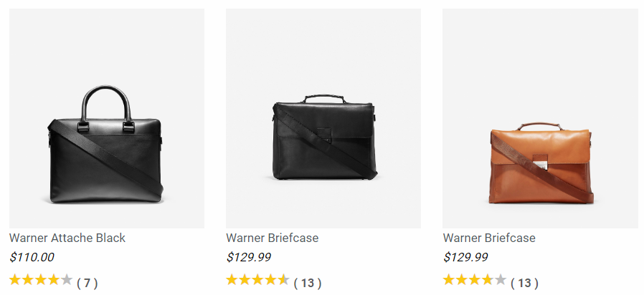Select the $129.99 price of the black briefcase
The height and width of the screenshot is (295, 644).
248,258
